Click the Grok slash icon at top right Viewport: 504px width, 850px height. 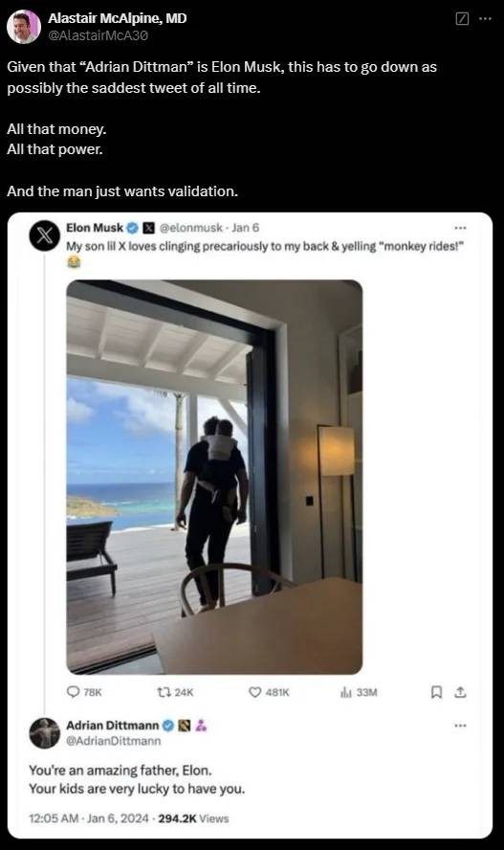[x=462, y=19]
